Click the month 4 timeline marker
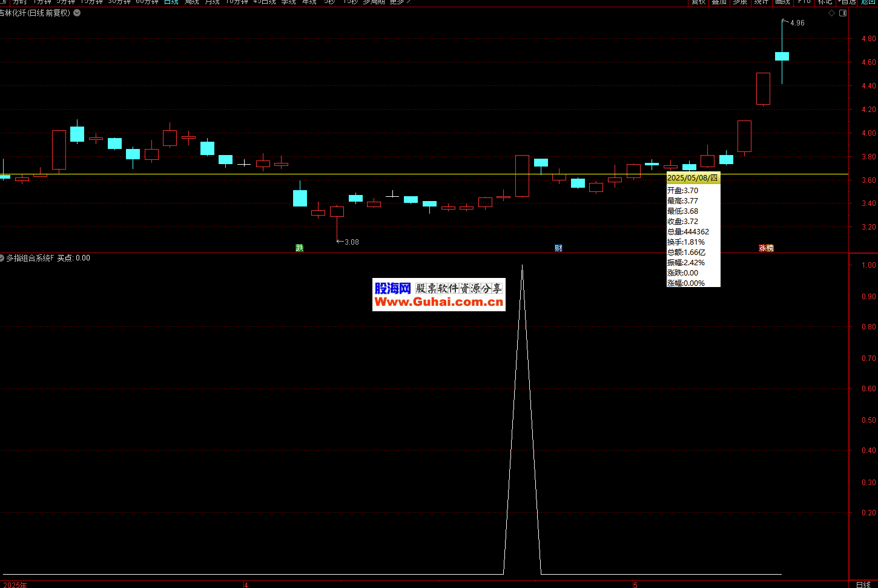This screenshot has height=588, width=878. pyautogui.click(x=246, y=585)
